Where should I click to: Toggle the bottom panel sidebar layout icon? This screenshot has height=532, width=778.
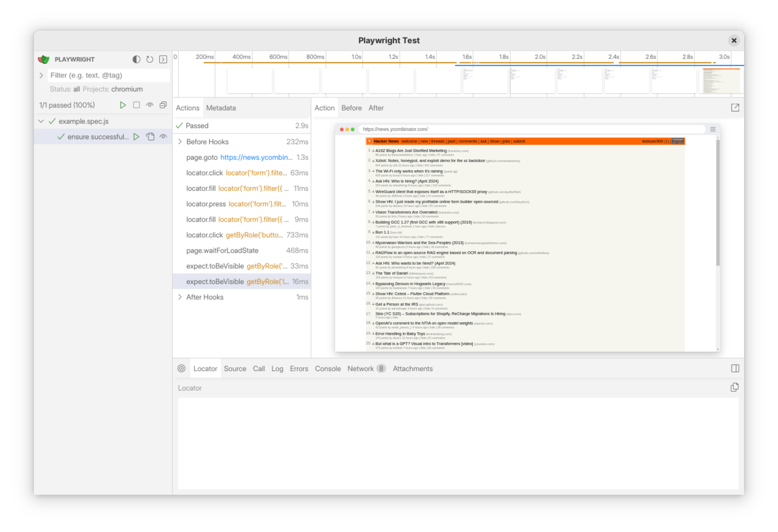[x=735, y=368]
